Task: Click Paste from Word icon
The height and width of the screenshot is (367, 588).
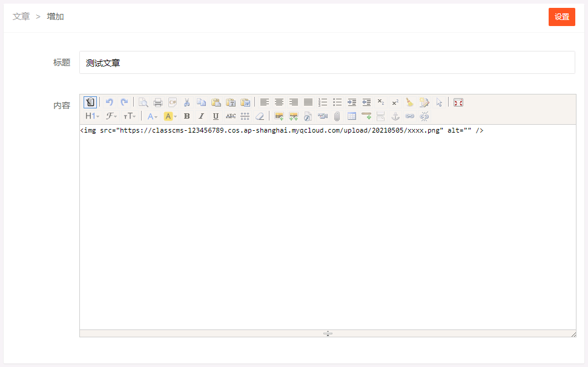Action: pyautogui.click(x=245, y=102)
